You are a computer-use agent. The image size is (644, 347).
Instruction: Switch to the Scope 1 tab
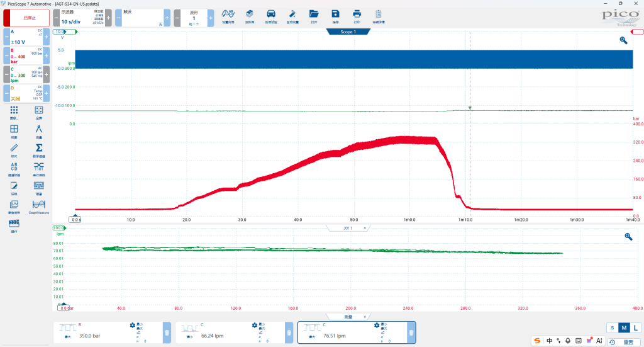pos(348,31)
